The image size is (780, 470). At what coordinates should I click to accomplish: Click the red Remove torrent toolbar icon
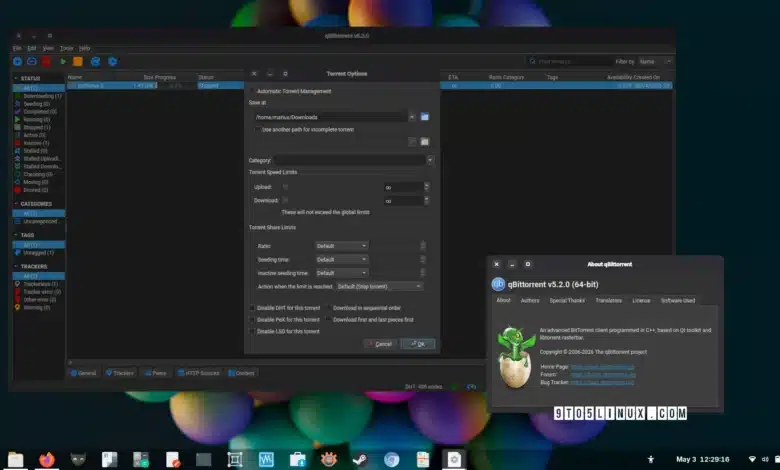(46, 61)
